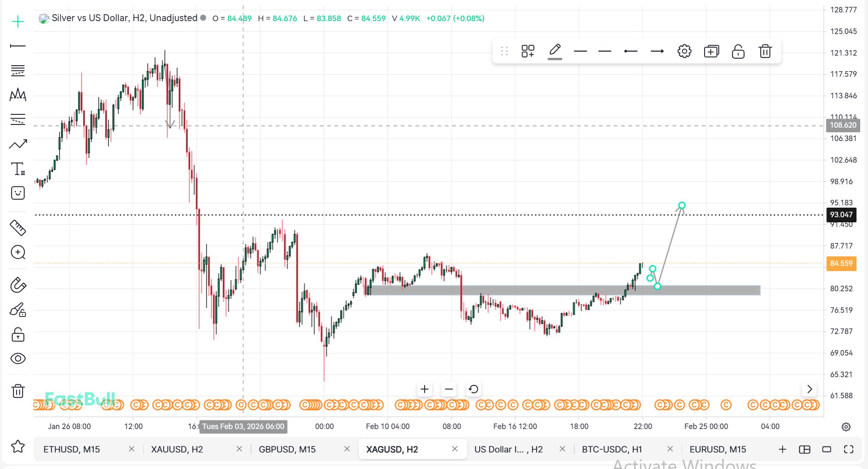868x469 pixels.
Task: Hide all drawings with eye icon
Action: point(18,359)
